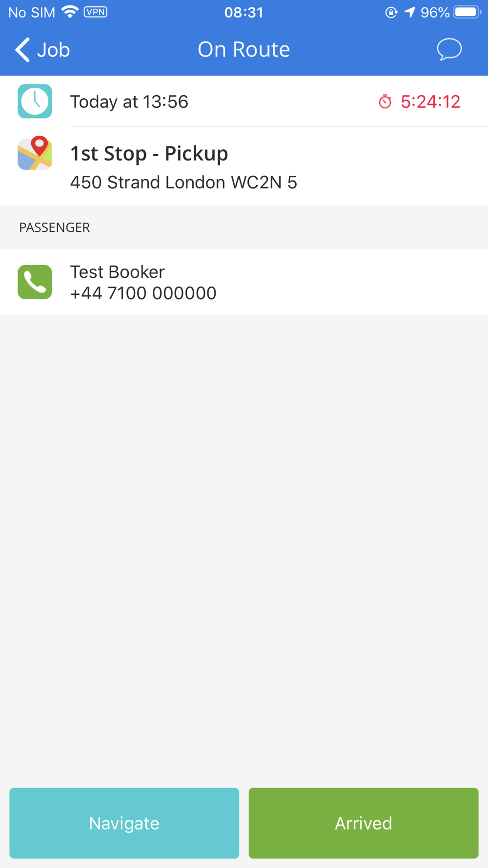Tap the Today at 13:56 pickup time
488x868 pixels.
point(129,102)
